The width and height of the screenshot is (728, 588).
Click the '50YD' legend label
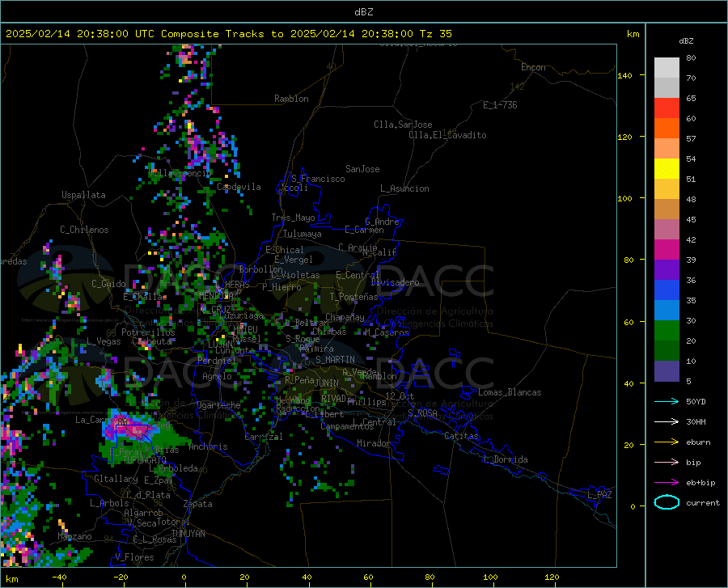tap(696, 401)
